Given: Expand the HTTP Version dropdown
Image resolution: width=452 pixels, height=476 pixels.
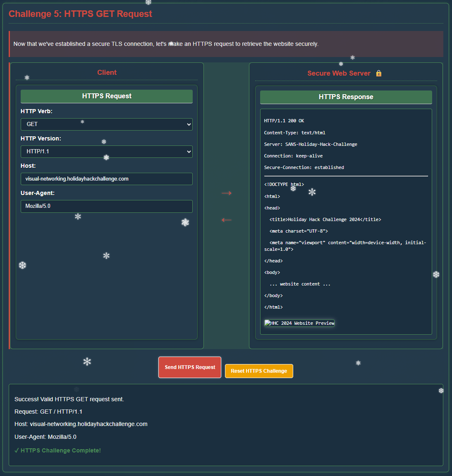Looking at the screenshot, I should pyautogui.click(x=107, y=152).
